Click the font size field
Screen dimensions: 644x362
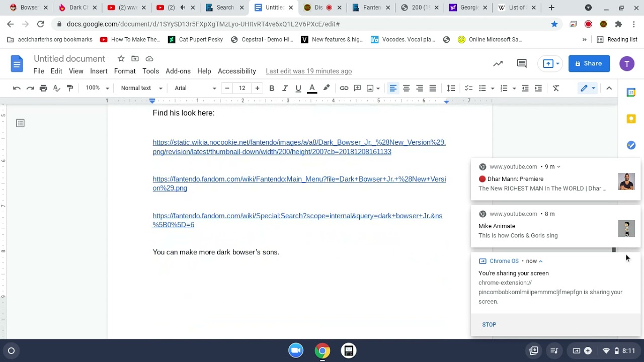tap(242, 88)
